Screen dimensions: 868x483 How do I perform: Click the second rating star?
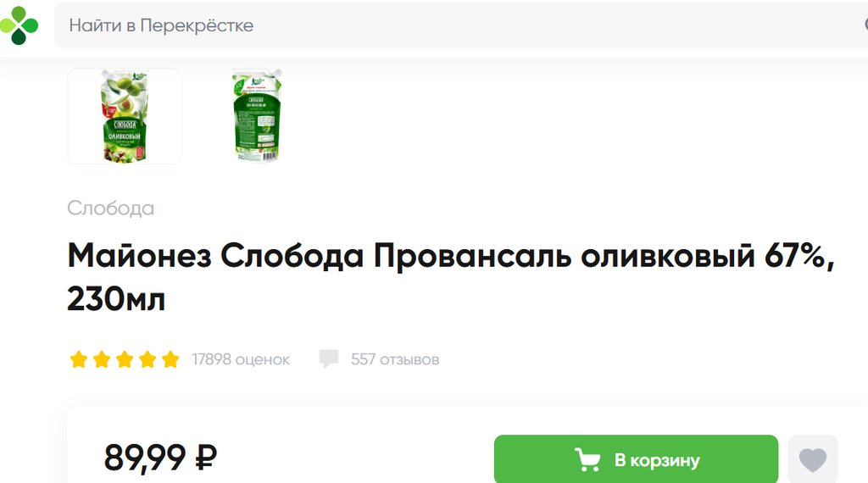[x=102, y=359]
